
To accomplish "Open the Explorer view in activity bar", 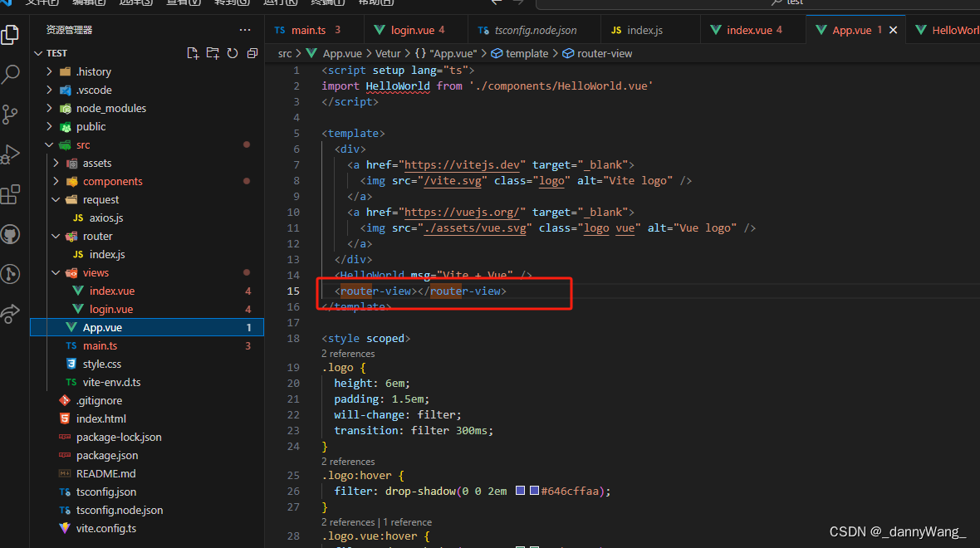I will point(11,35).
